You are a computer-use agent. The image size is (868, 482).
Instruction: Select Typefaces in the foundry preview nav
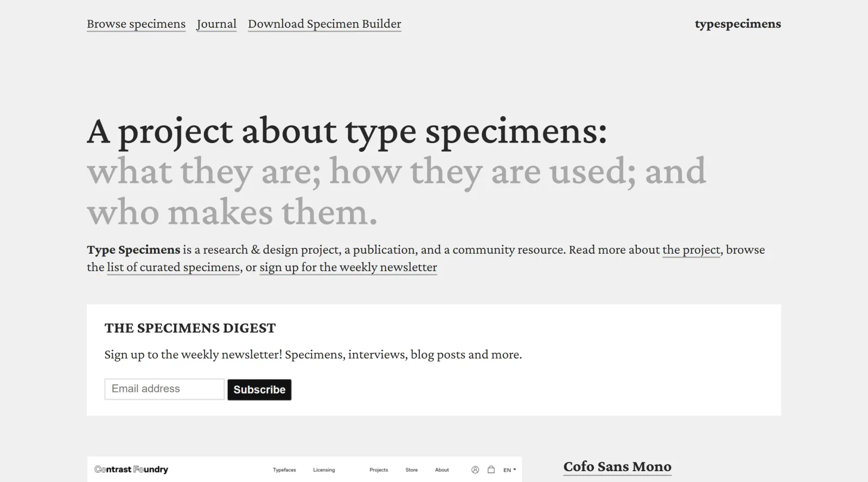(284, 470)
